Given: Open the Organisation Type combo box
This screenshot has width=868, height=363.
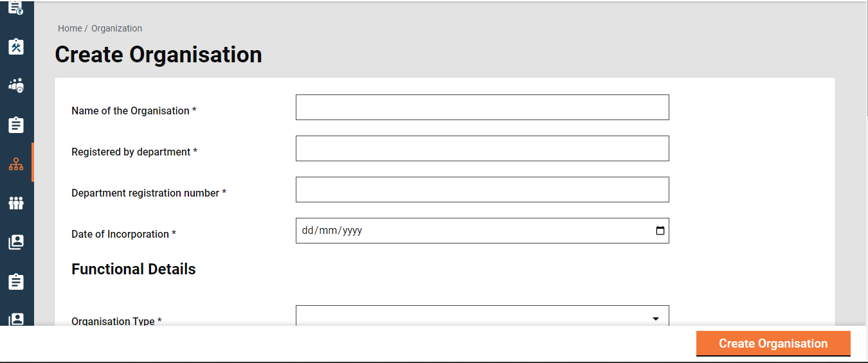Looking at the screenshot, I should click(x=476, y=316).
